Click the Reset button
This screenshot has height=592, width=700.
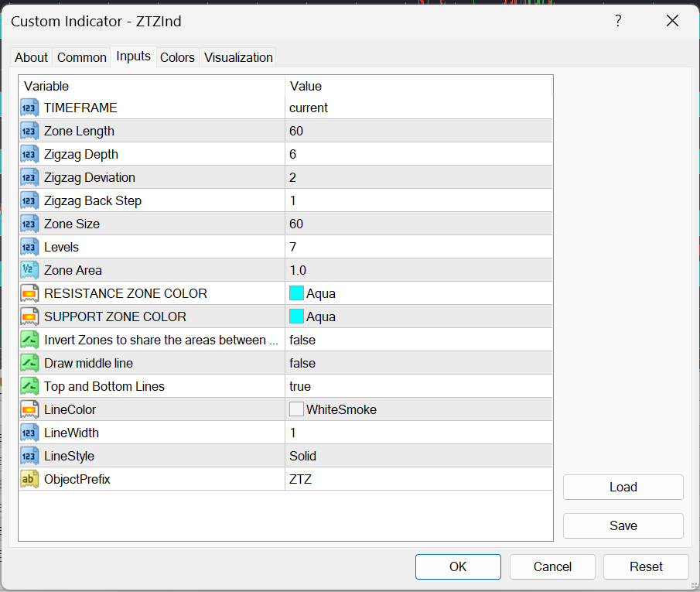point(646,566)
